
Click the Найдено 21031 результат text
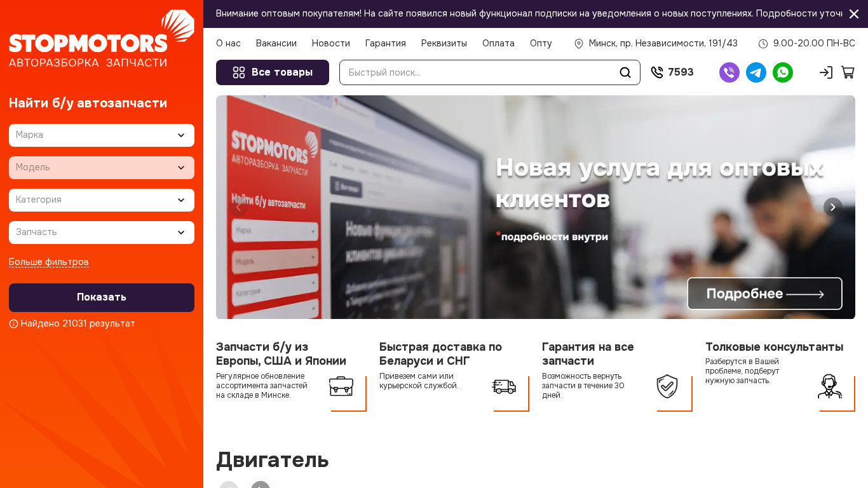(x=78, y=324)
